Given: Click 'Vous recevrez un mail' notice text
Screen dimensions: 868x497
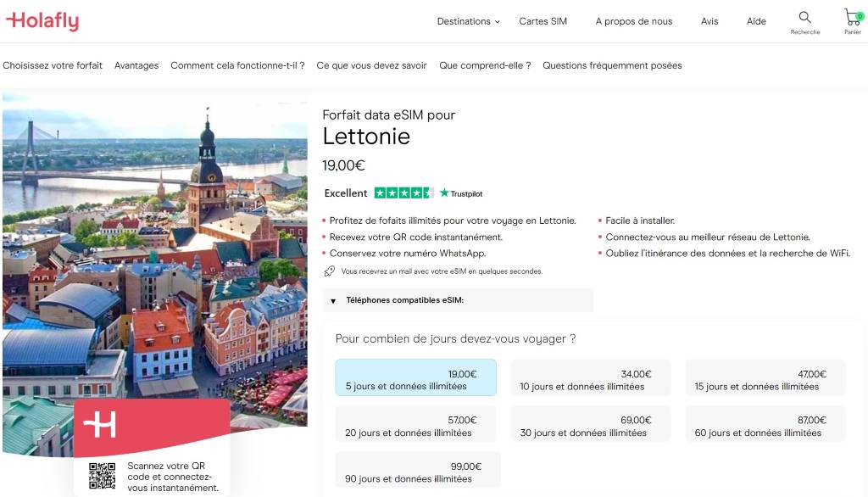Looking at the screenshot, I should [x=442, y=271].
